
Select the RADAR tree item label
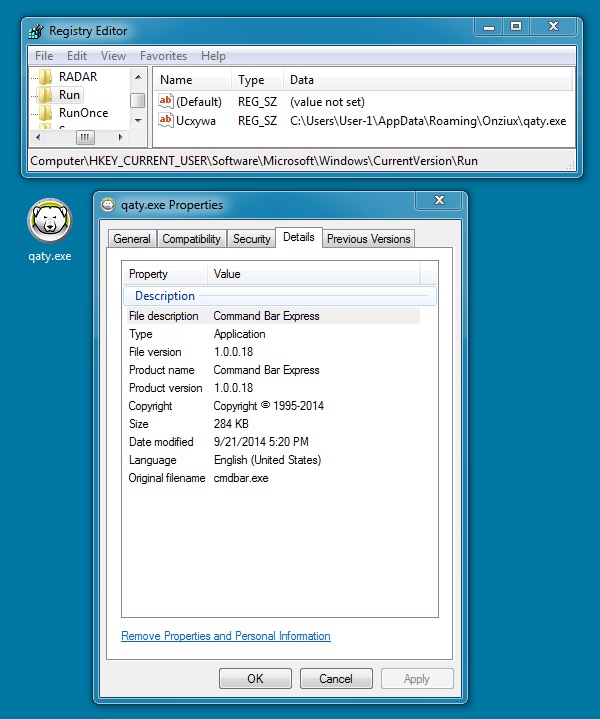(78, 77)
